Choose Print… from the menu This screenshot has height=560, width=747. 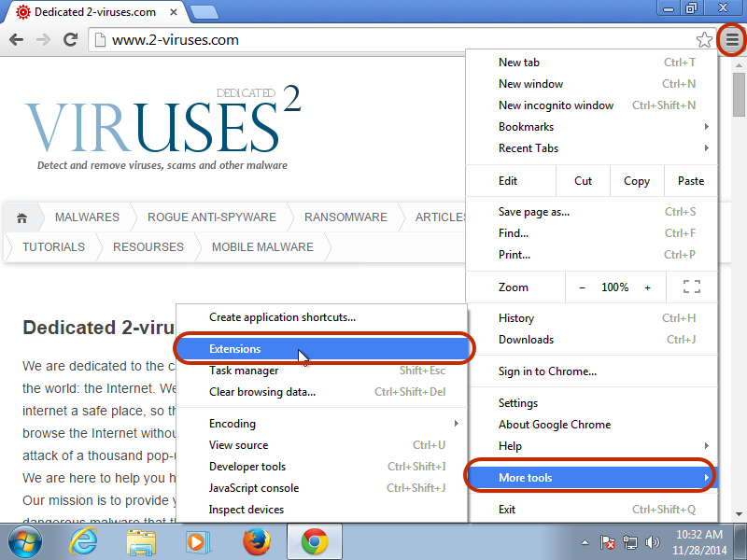pyautogui.click(x=592, y=254)
